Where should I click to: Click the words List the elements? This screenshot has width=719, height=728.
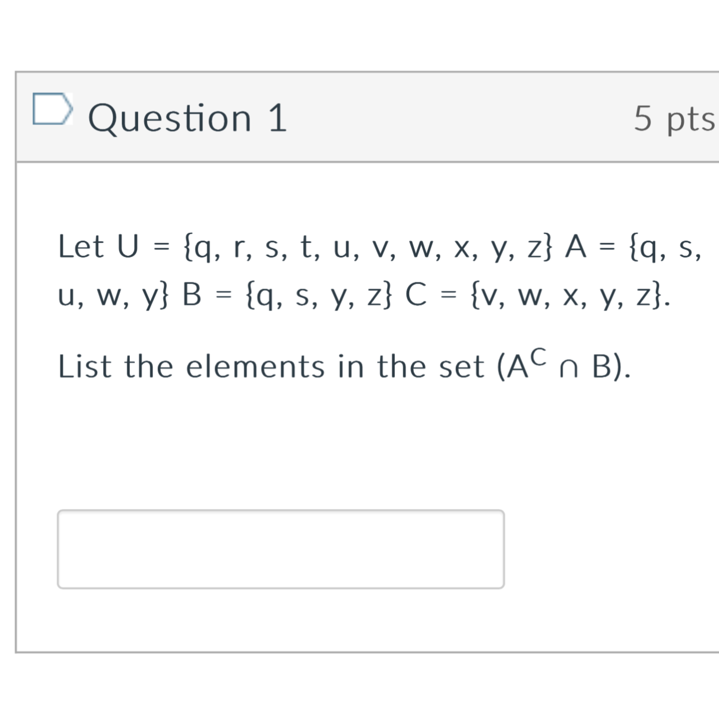tap(191, 366)
